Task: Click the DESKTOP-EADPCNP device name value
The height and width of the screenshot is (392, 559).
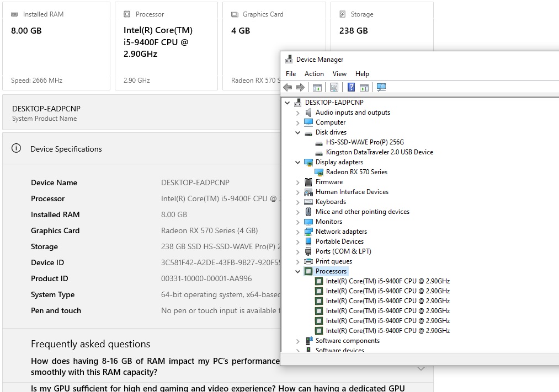Action: 195,182
